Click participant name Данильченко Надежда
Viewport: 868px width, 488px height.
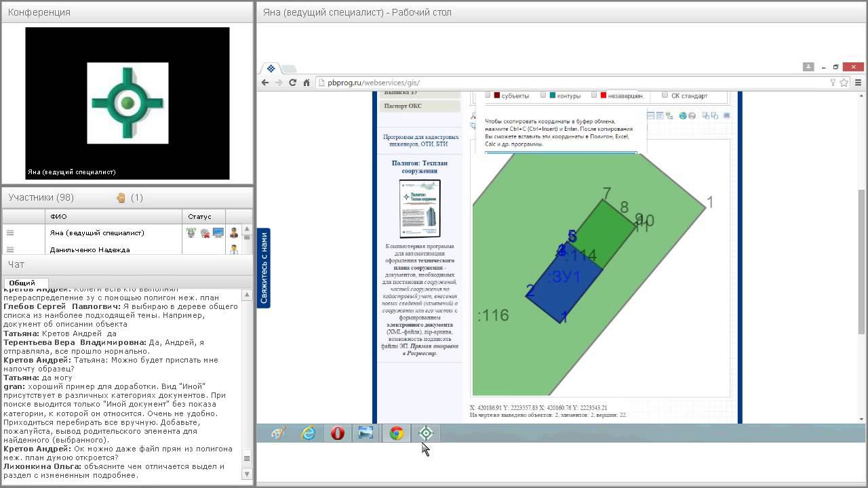click(90, 249)
